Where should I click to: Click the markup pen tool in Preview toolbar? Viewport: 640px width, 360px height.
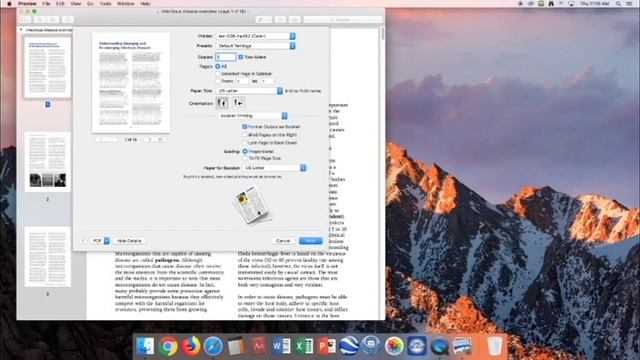point(261,19)
